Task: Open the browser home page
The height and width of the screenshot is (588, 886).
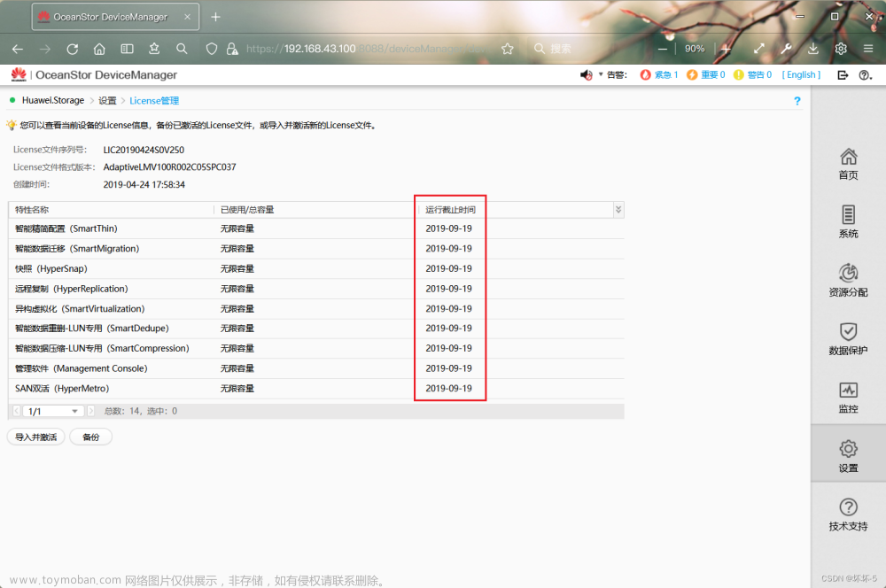Action: (x=99, y=49)
